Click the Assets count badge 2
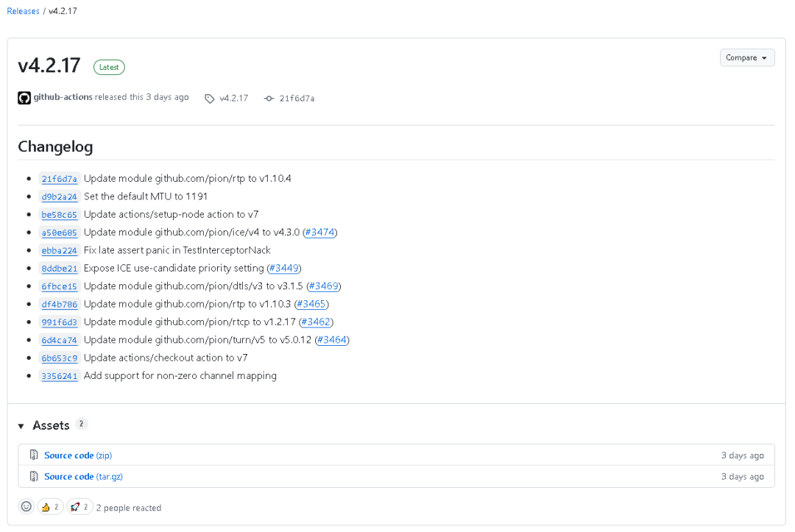This screenshot has height=532, width=795. (81, 424)
